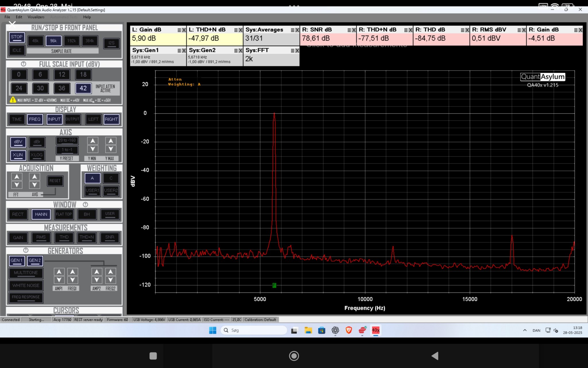Decrease Y MIN axis value
The width and height of the screenshot is (588, 368).
point(92,149)
